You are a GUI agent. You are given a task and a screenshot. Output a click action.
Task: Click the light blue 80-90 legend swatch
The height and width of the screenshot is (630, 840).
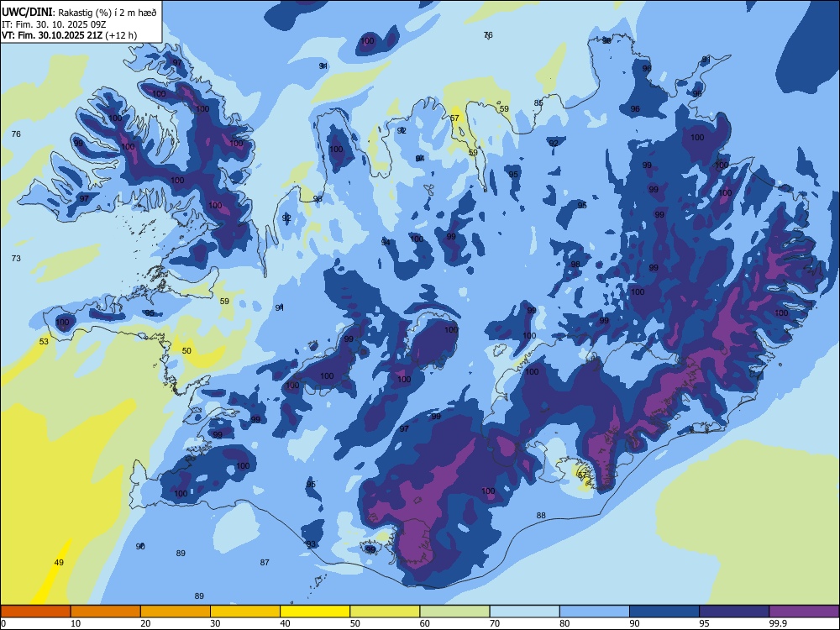[595, 612]
